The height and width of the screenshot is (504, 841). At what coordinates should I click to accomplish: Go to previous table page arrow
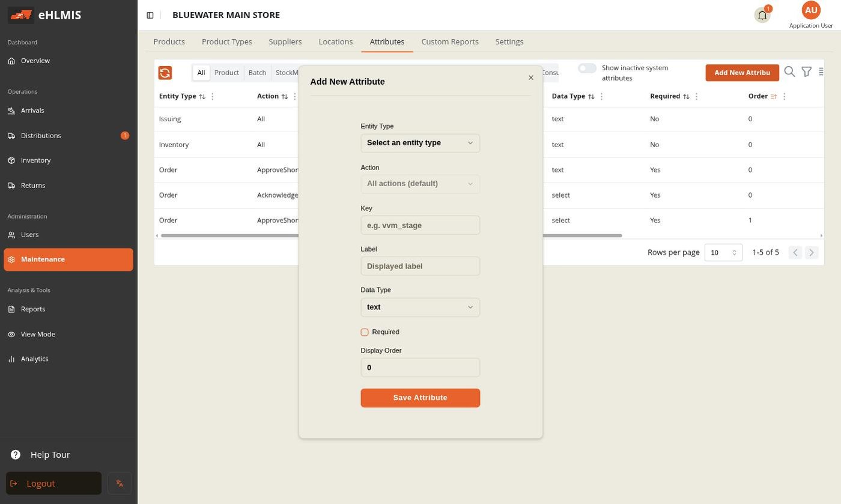click(795, 253)
